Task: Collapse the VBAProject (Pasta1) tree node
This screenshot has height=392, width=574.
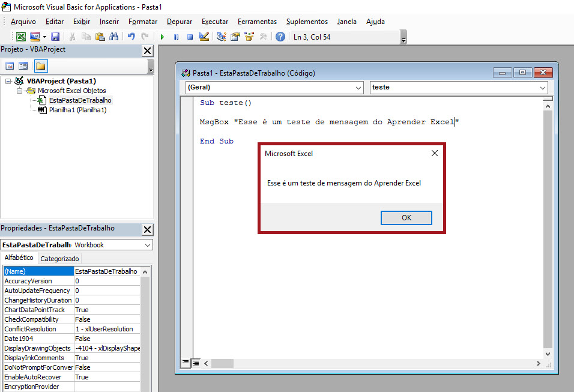Action: 8,81
